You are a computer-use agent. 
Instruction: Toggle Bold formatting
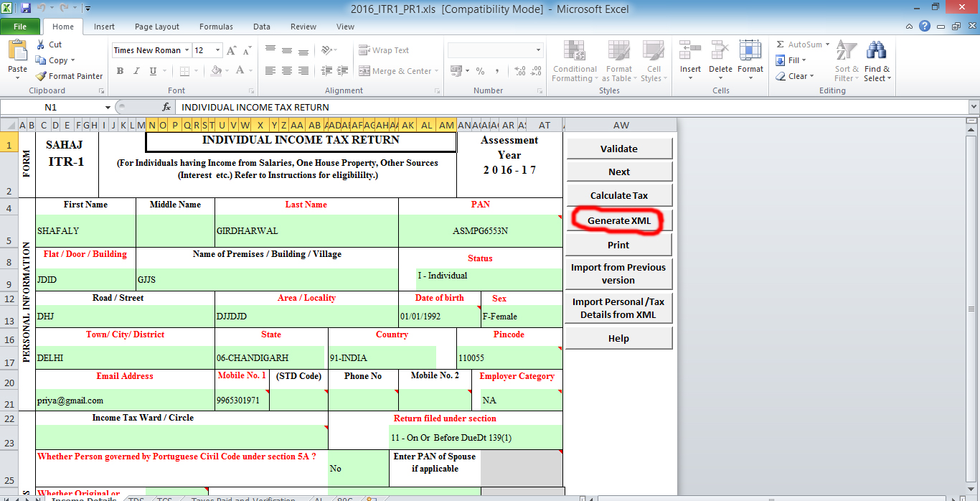(x=120, y=71)
